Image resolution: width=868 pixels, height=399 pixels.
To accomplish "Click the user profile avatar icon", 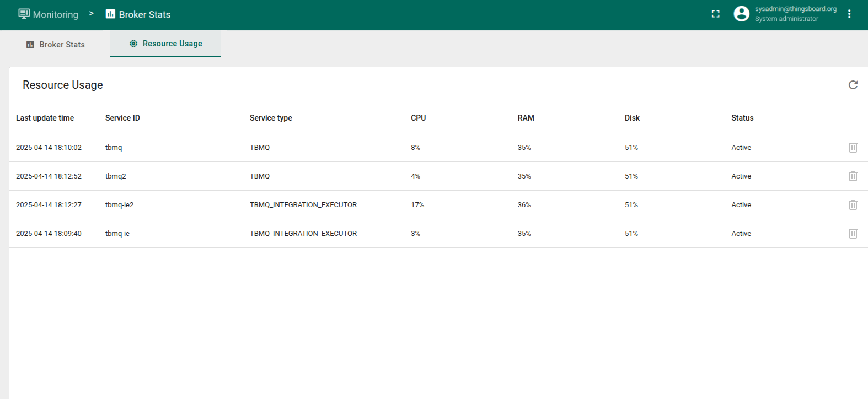I will coord(741,14).
